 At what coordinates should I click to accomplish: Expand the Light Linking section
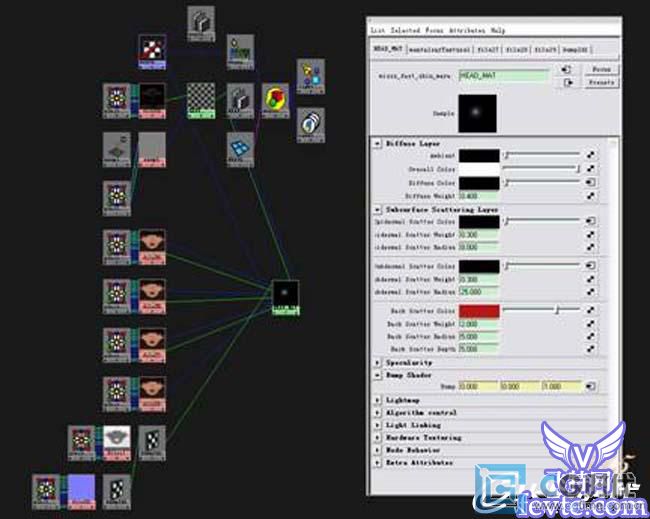tap(377, 425)
